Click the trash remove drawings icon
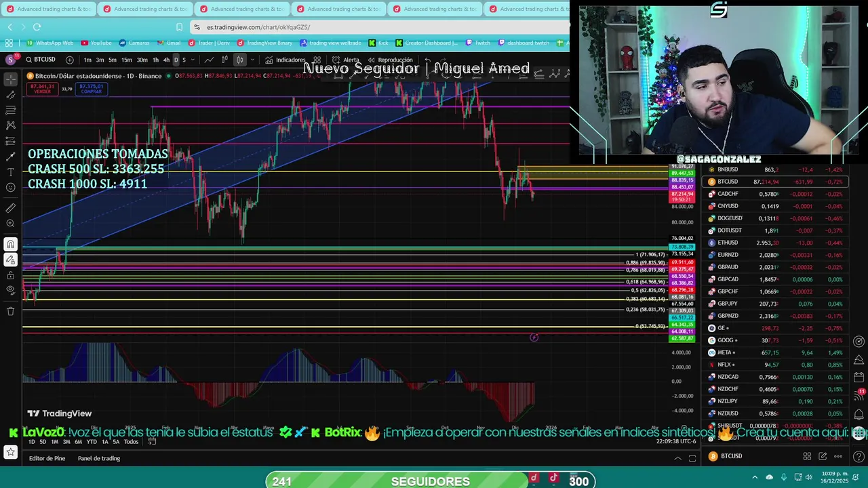 pyautogui.click(x=10, y=311)
